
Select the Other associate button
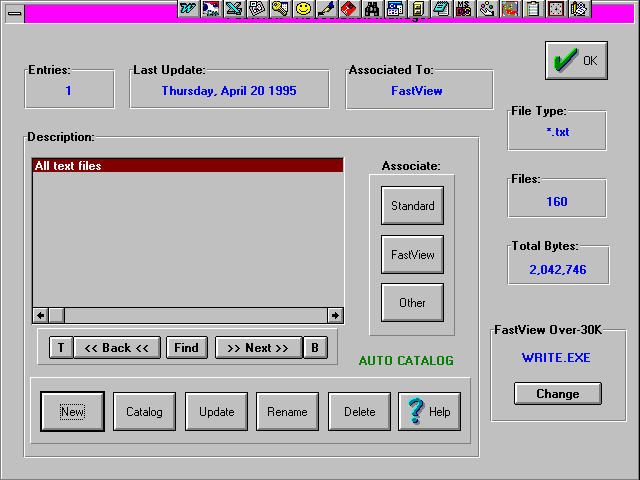pos(412,302)
